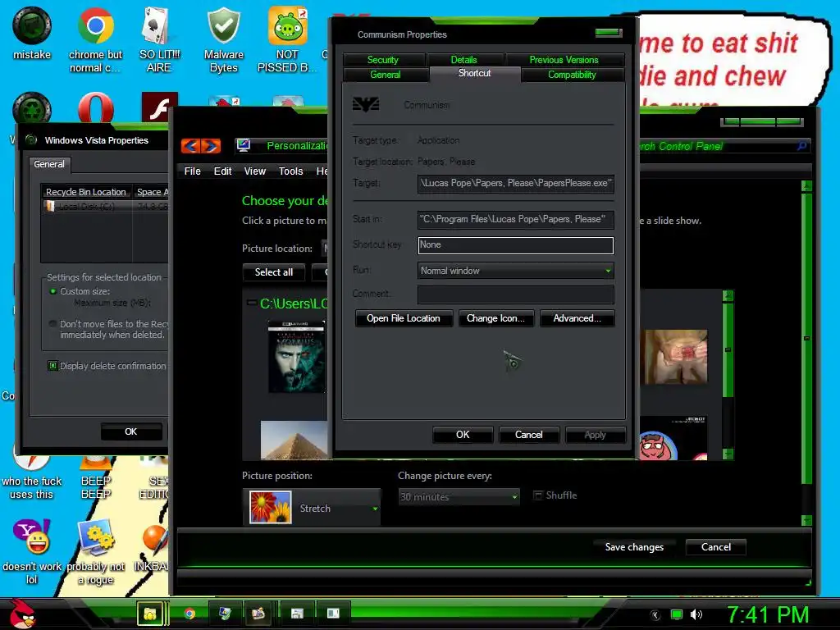Open the '30 minutes' interval dropdown
This screenshot has width=840, height=630.
click(x=459, y=496)
